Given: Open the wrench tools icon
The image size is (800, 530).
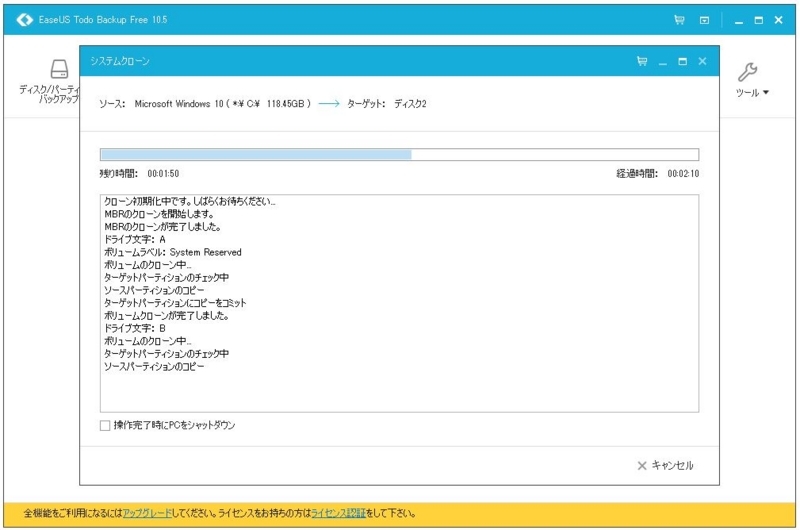Looking at the screenshot, I should click(x=747, y=72).
